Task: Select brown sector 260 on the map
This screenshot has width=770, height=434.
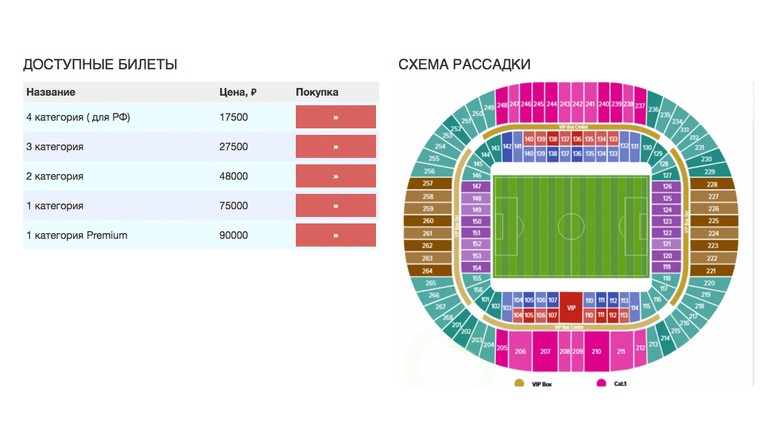Action: point(428,220)
